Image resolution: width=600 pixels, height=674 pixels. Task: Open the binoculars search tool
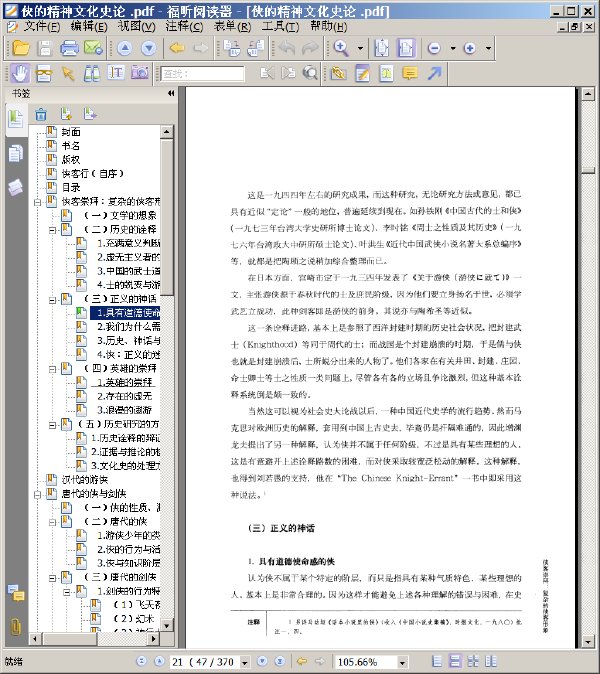[x=92, y=73]
